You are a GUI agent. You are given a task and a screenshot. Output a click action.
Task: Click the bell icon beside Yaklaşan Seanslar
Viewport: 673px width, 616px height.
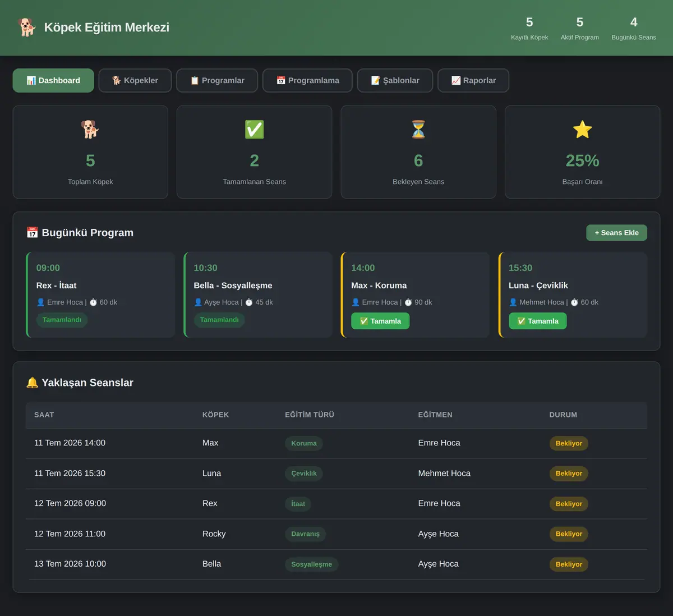(33, 383)
